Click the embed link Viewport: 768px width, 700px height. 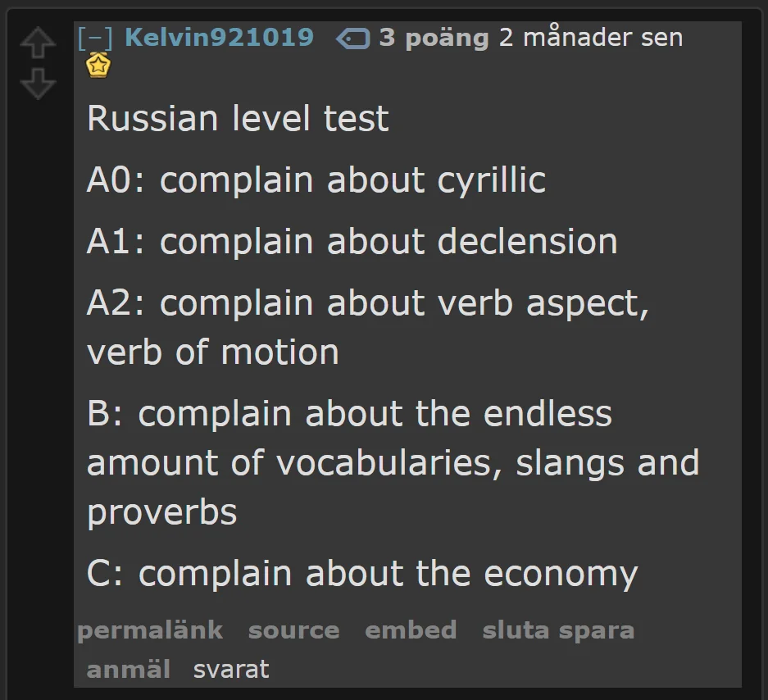click(411, 630)
